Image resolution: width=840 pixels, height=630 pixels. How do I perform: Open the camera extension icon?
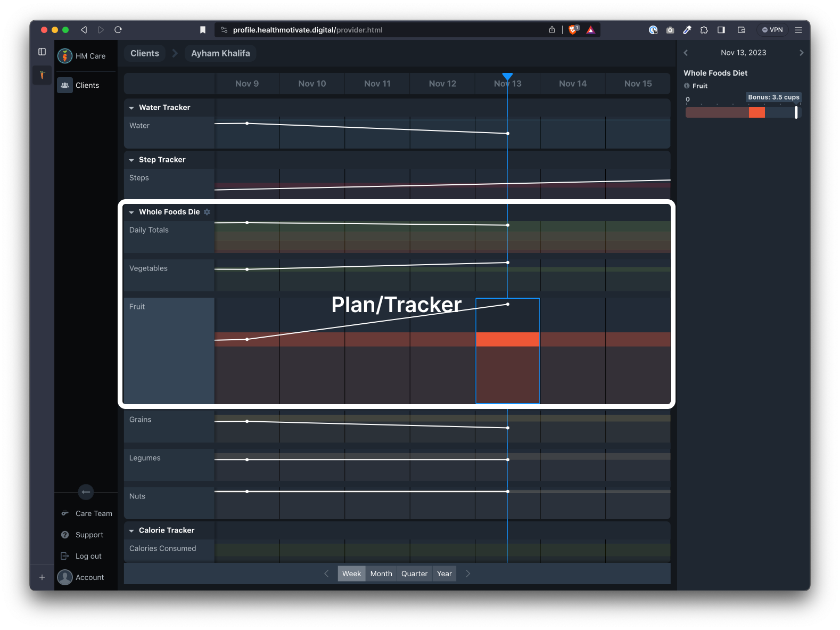[x=670, y=30]
